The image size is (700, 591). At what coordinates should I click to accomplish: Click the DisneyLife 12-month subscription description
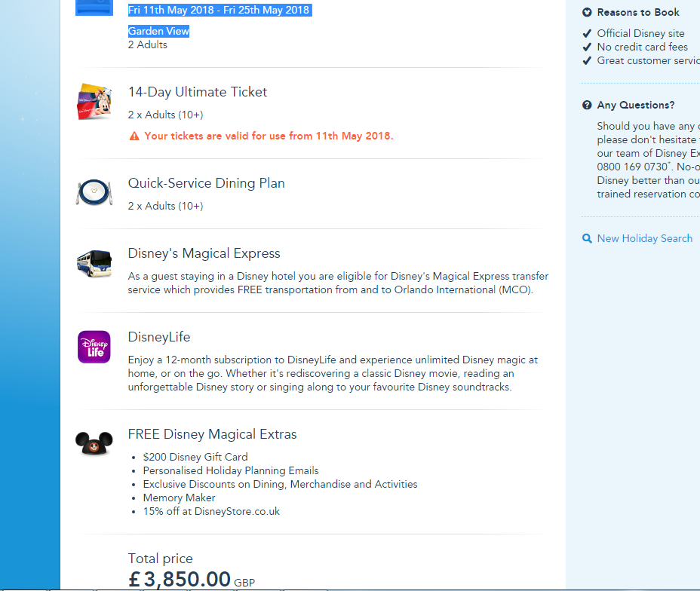click(333, 373)
